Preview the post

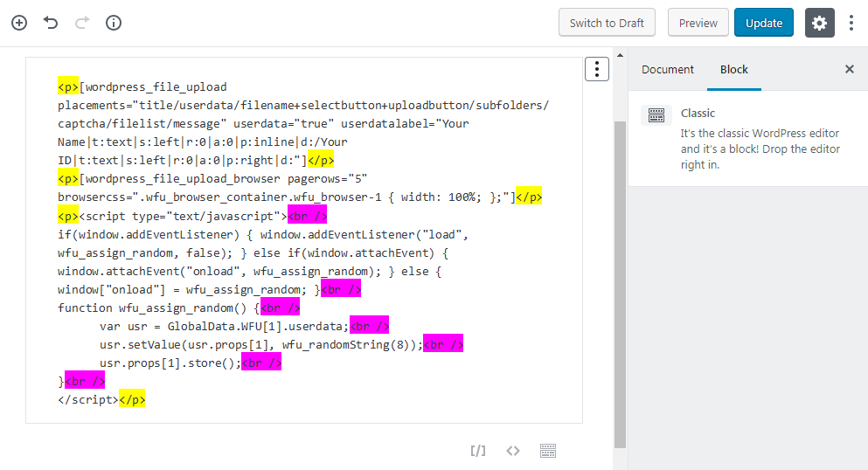[x=698, y=23]
